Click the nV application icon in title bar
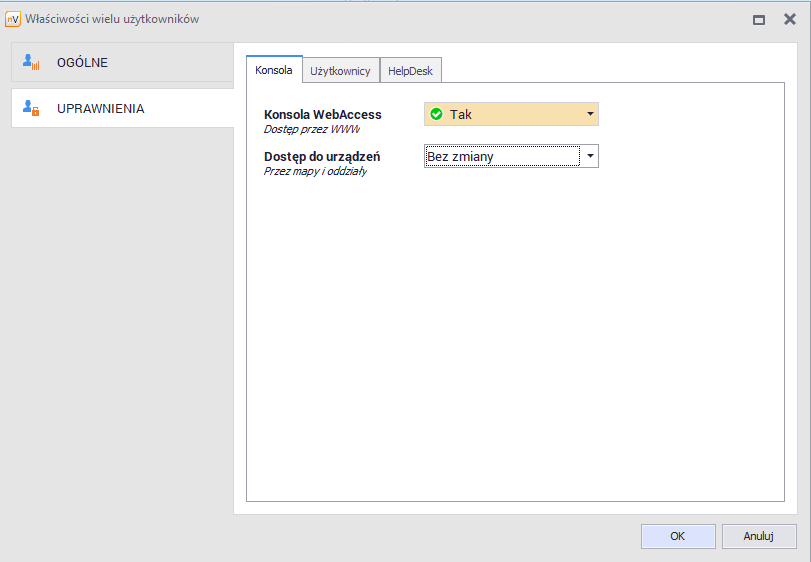Screen dimensions: 811x562 point(13,19)
